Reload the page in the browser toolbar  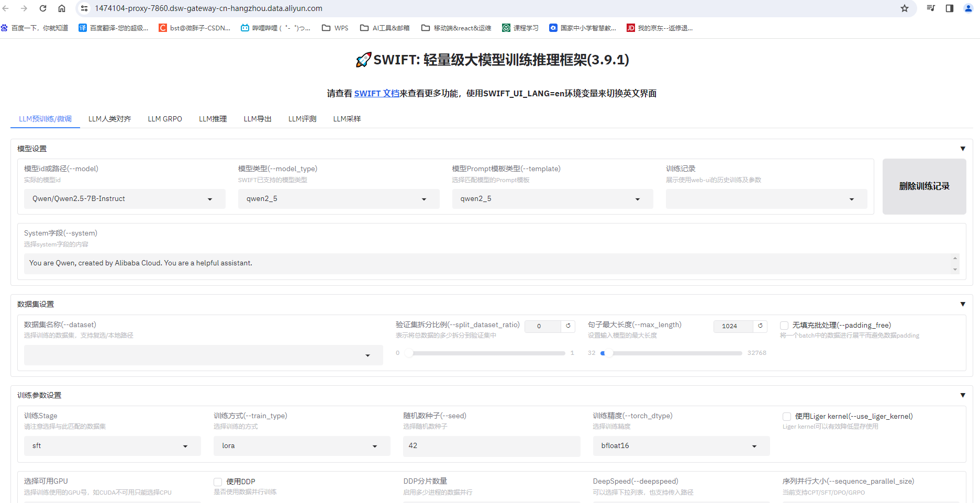click(x=43, y=8)
